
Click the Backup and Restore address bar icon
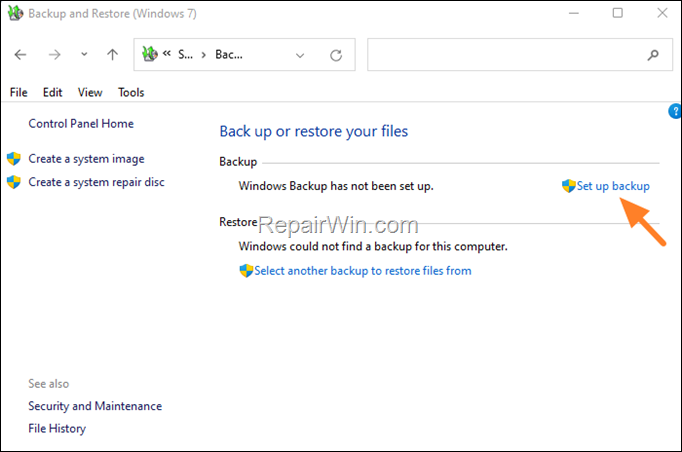point(150,54)
